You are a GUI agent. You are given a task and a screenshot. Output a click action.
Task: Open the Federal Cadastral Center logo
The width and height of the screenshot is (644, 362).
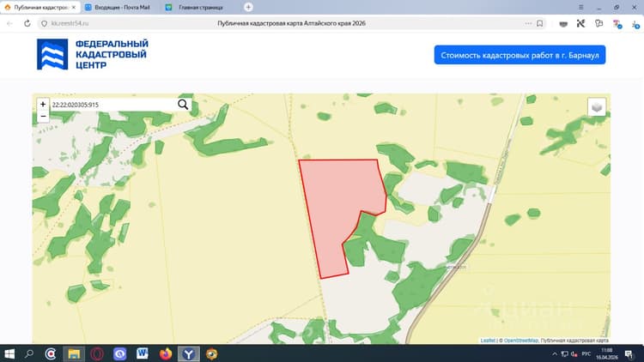[x=93, y=54]
